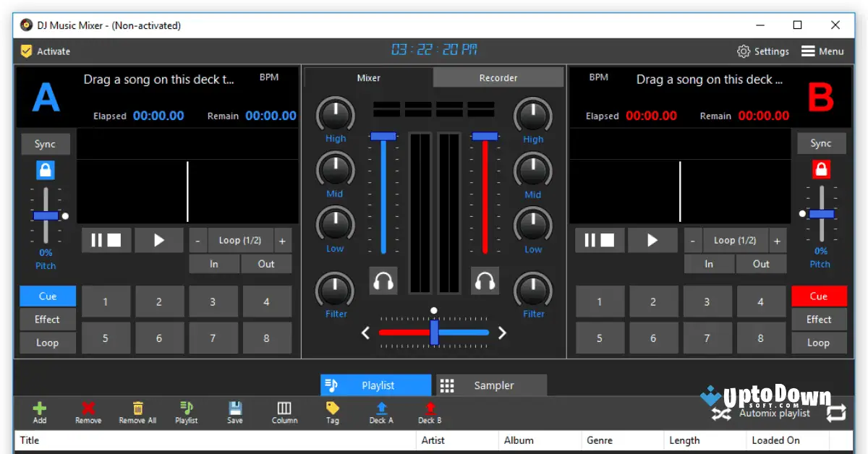Increase Deck B loop length with plus control

[x=777, y=240]
